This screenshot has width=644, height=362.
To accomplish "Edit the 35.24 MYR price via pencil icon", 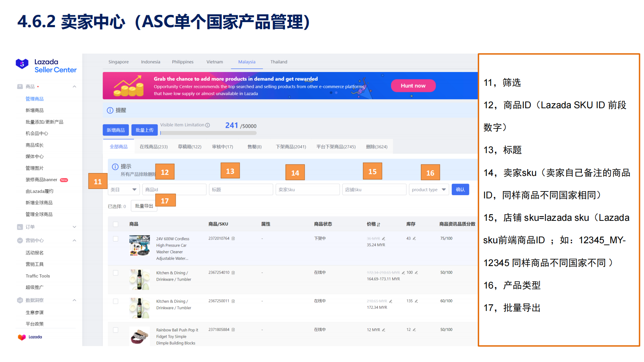I will pos(384,239).
